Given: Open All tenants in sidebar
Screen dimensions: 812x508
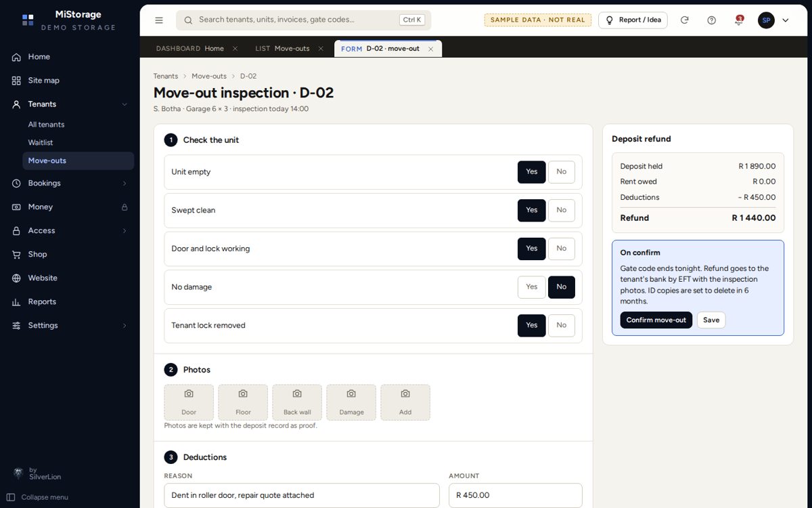Looking at the screenshot, I should 47,125.
